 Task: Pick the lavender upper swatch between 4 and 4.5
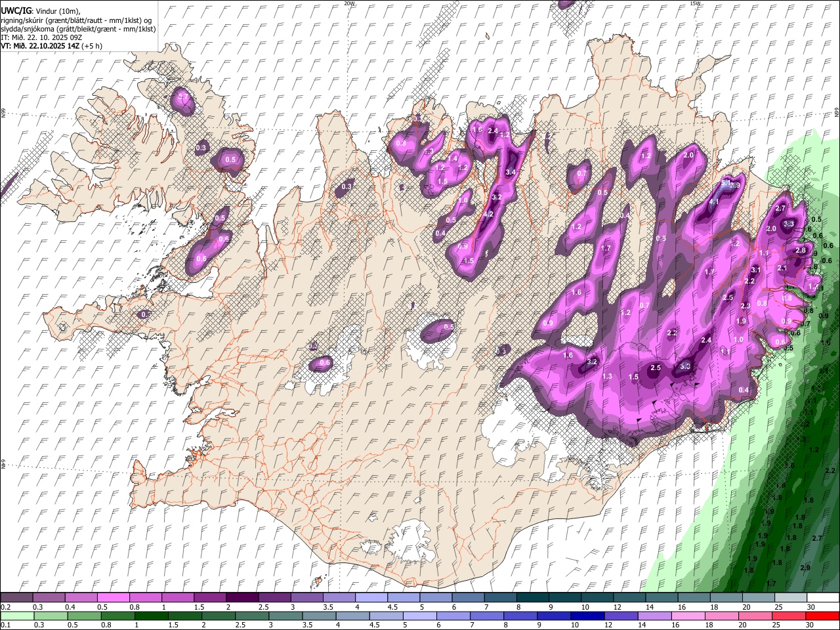[x=371, y=597]
